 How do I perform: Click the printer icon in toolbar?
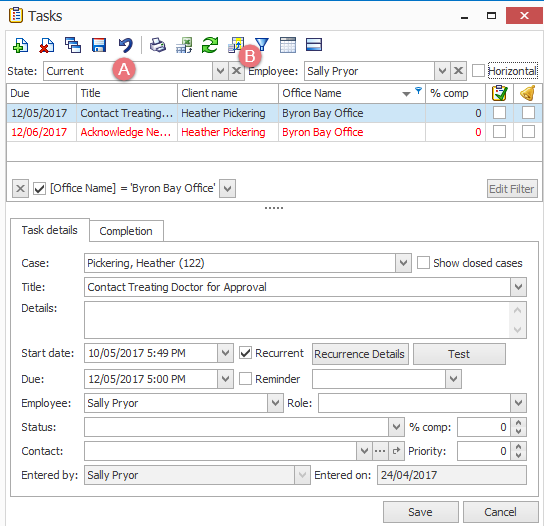(x=158, y=45)
